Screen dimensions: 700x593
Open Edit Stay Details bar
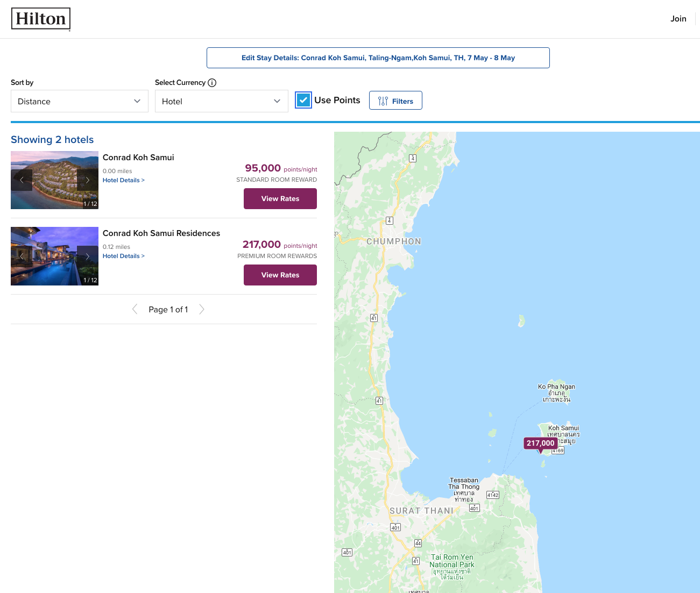coord(378,58)
